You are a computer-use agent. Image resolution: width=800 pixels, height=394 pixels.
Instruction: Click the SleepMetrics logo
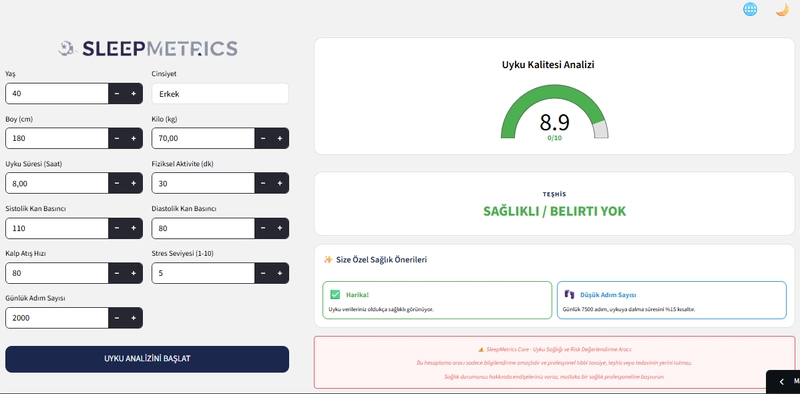(147, 48)
